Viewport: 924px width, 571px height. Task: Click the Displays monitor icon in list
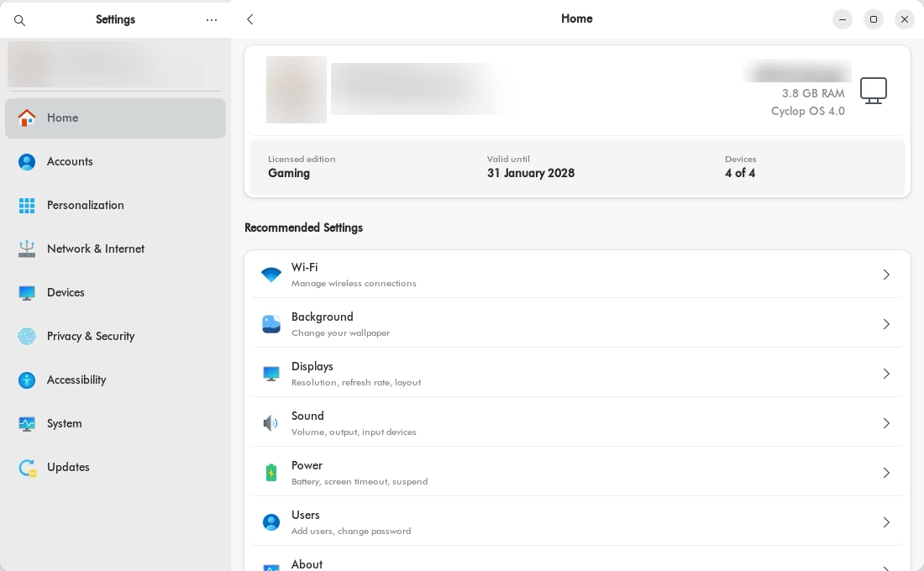click(x=271, y=374)
